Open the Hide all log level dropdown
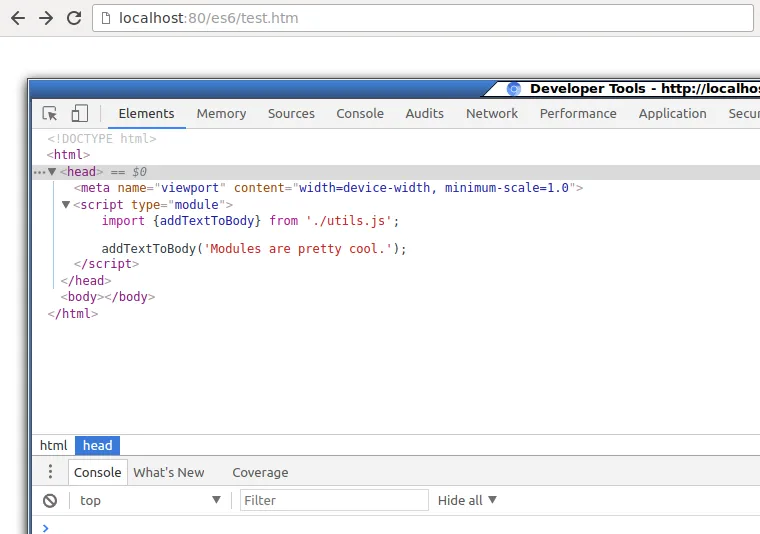Image resolution: width=760 pixels, height=534 pixels. (x=467, y=501)
